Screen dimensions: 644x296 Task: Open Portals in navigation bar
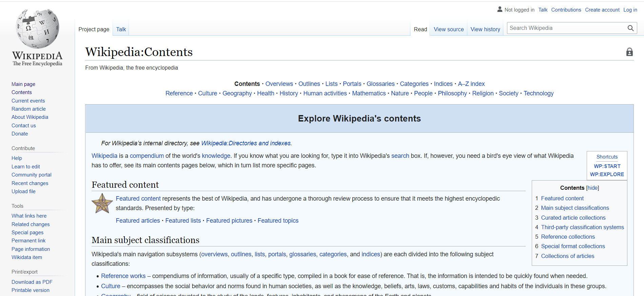coord(352,84)
